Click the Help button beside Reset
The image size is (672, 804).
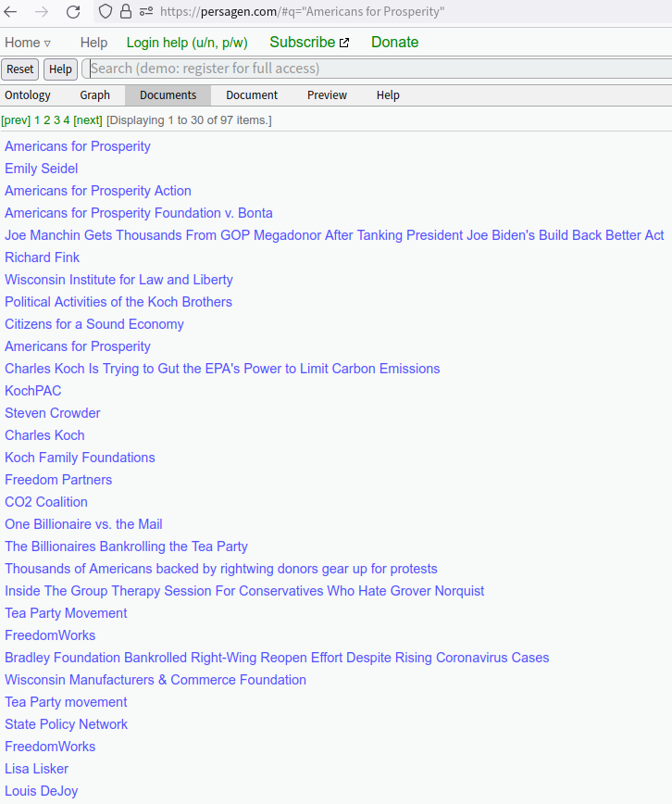coord(60,69)
